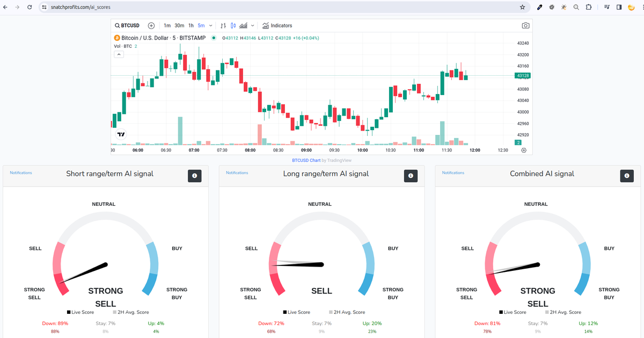Image resolution: width=644 pixels, height=338 pixels.
Task: Click the Short range/term AI signal gauge needle
Action: click(84, 272)
